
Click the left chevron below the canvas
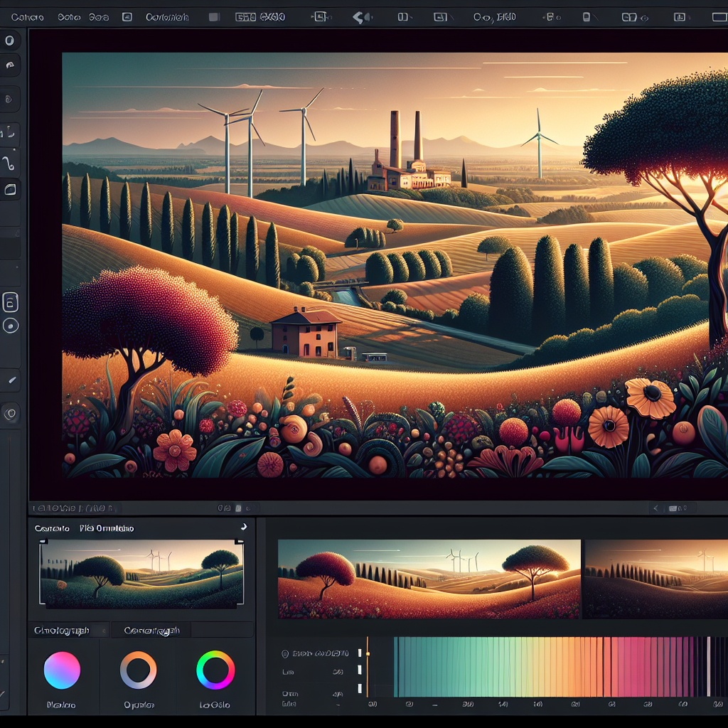point(655,508)
